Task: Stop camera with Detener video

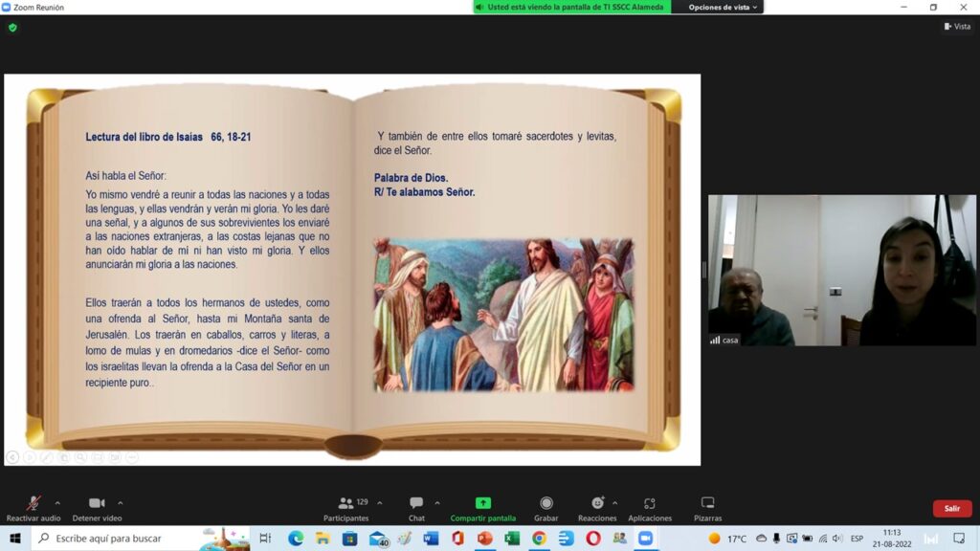Action: [97, 503]
